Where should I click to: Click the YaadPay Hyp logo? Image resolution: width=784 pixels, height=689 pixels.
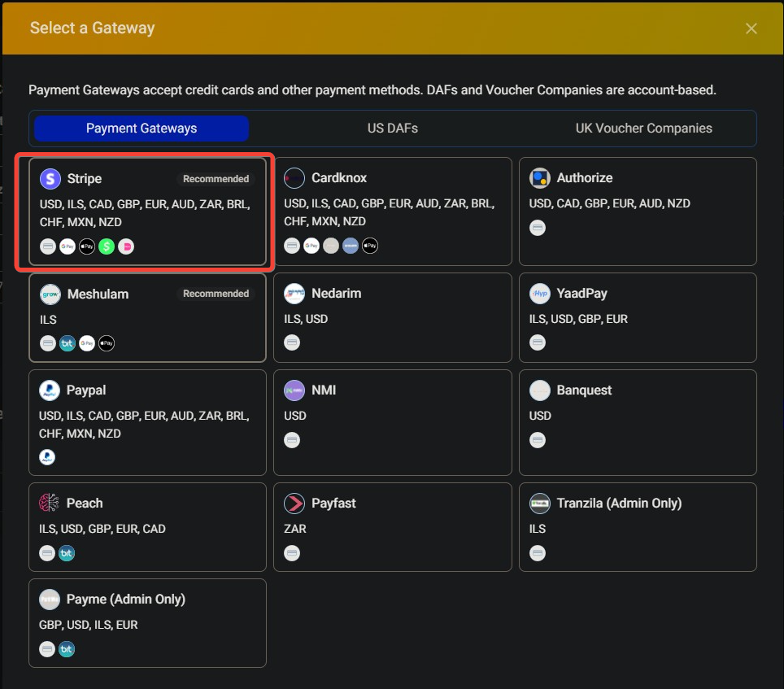[x=540, y=294]
